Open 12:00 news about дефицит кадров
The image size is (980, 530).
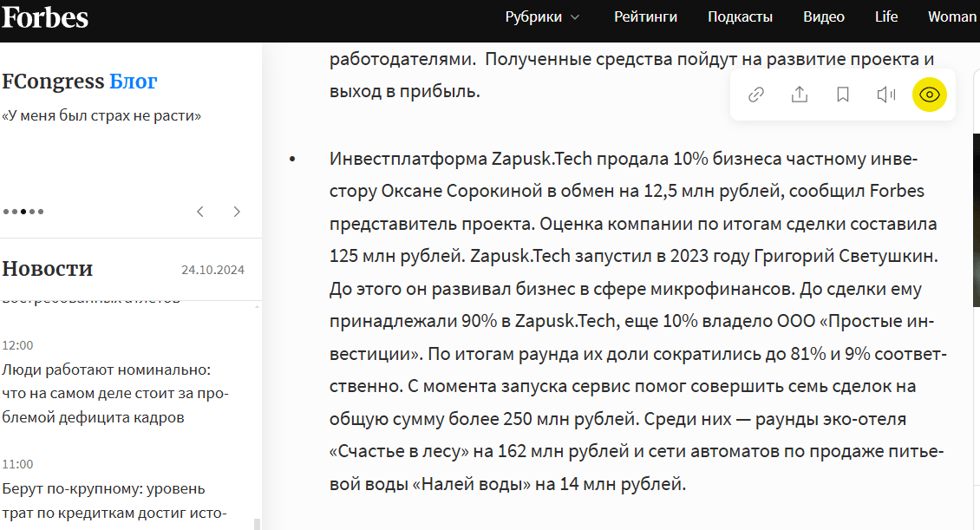tap(115, 393)
